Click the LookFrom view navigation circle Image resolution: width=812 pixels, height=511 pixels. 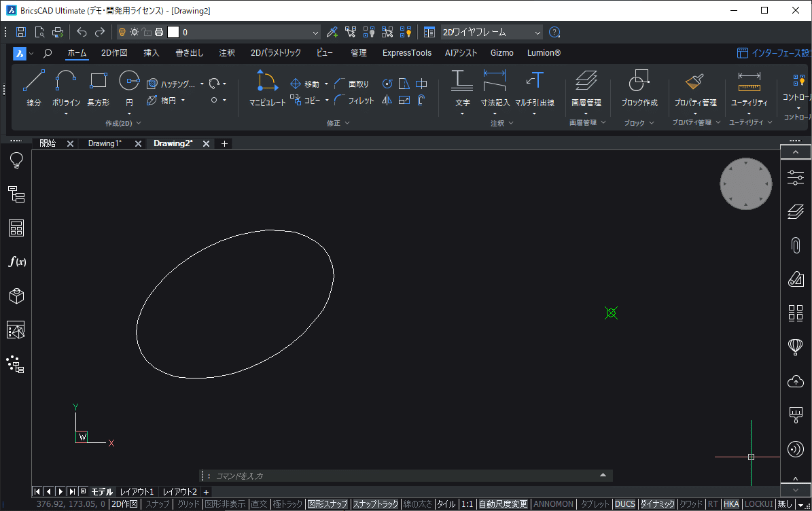click(x=745, y=183)
